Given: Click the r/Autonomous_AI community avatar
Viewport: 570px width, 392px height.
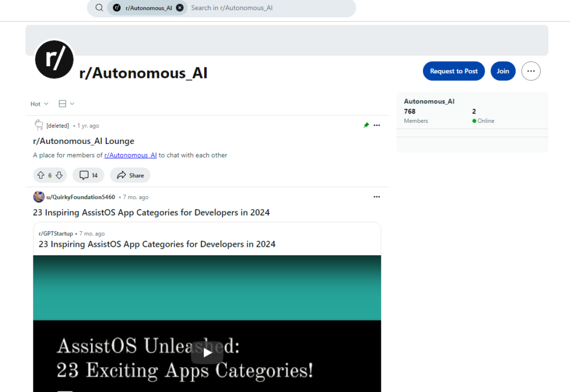Looking at the screenshot, I should click(55, 59).
